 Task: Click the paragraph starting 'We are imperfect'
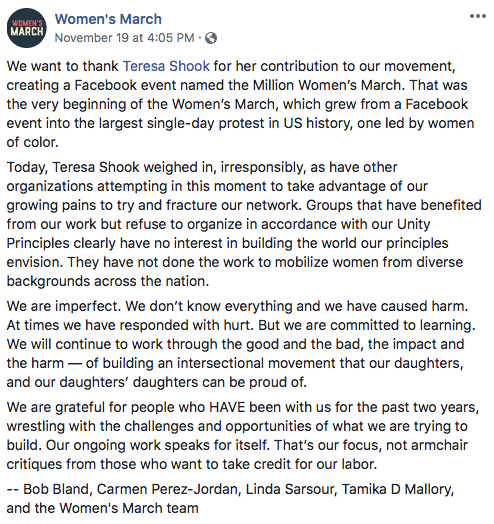(x=241, y=344)
